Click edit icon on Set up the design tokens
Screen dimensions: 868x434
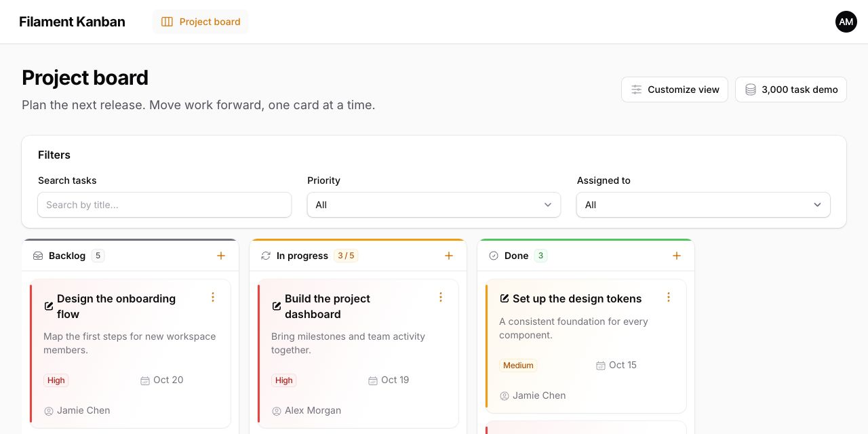point(505,298)
